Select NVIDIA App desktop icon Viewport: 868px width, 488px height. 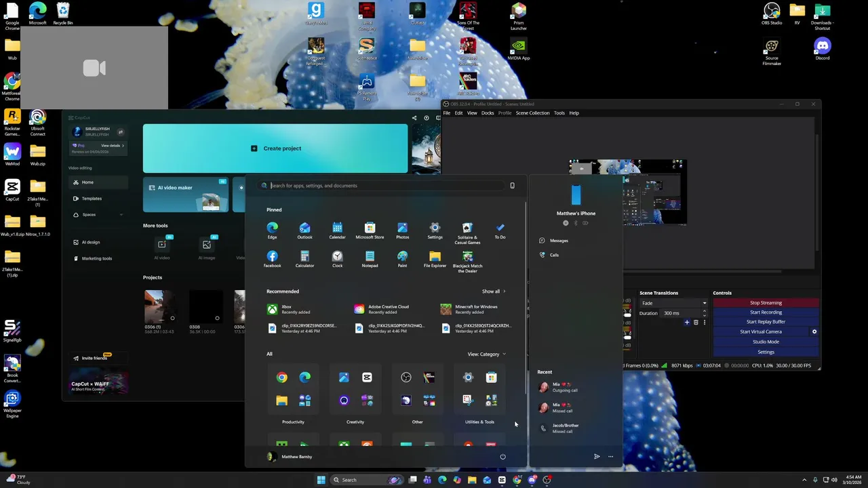[519, 49]
